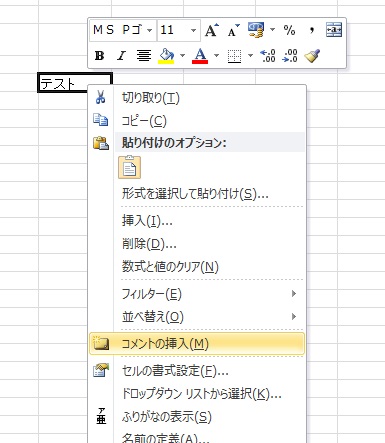Expand the 並べ替え(O) submenu
The height and width of the screenshot is (443, 385).
tap(197, 316)
